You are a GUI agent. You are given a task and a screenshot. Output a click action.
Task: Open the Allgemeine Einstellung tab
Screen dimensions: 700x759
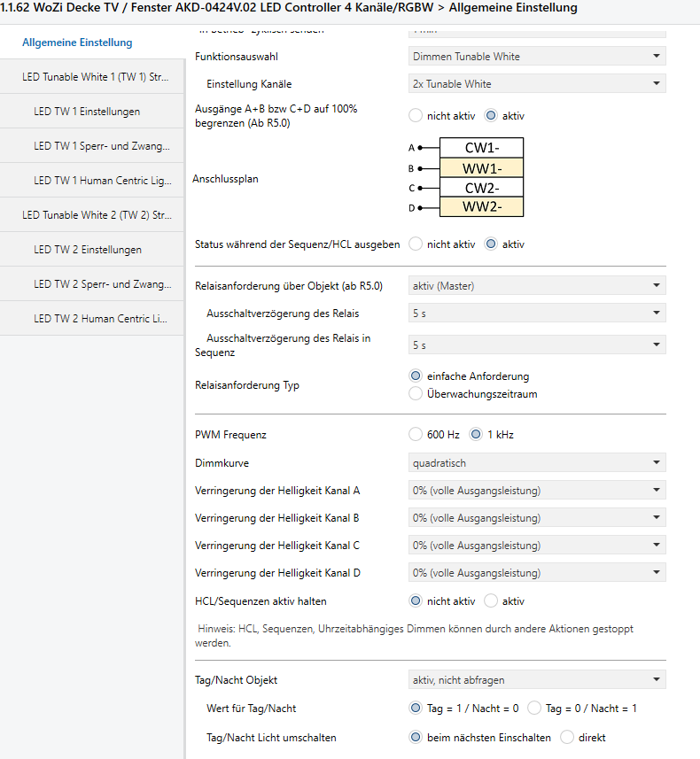coord(77,43)
